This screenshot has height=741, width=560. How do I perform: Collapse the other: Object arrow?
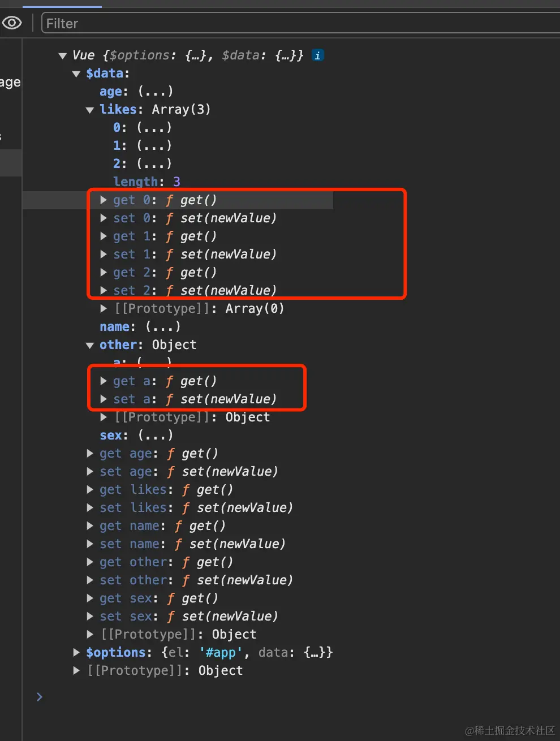90,345
